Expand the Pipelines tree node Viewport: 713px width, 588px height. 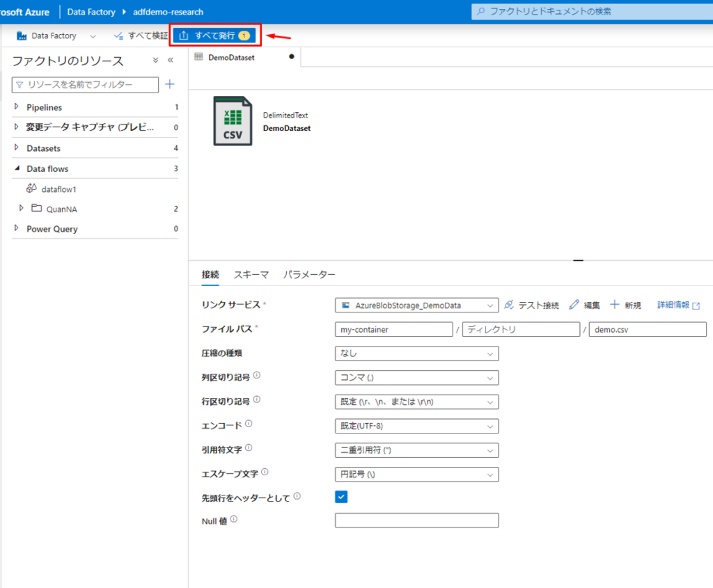tap(17, 107)
